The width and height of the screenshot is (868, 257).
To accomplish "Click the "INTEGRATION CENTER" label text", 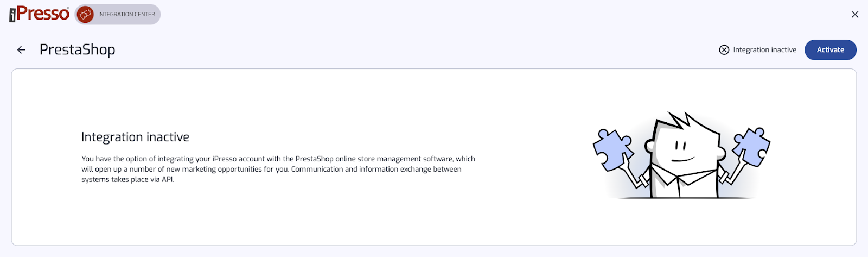I will point(126,15).
